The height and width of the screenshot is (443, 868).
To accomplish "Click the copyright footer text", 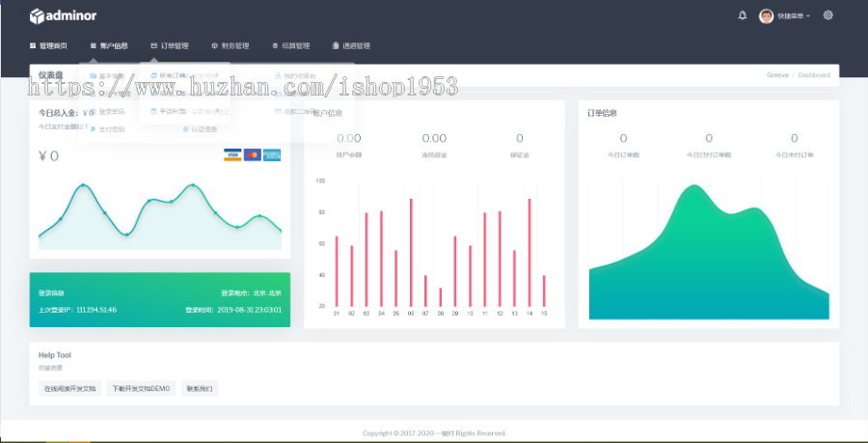I will [x=435, y=433].
